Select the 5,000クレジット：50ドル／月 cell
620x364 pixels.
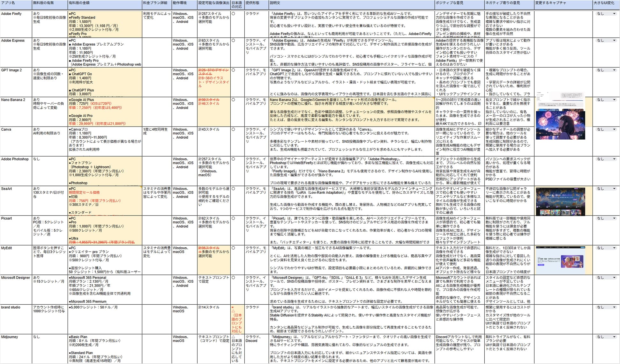tap(105, 319)
